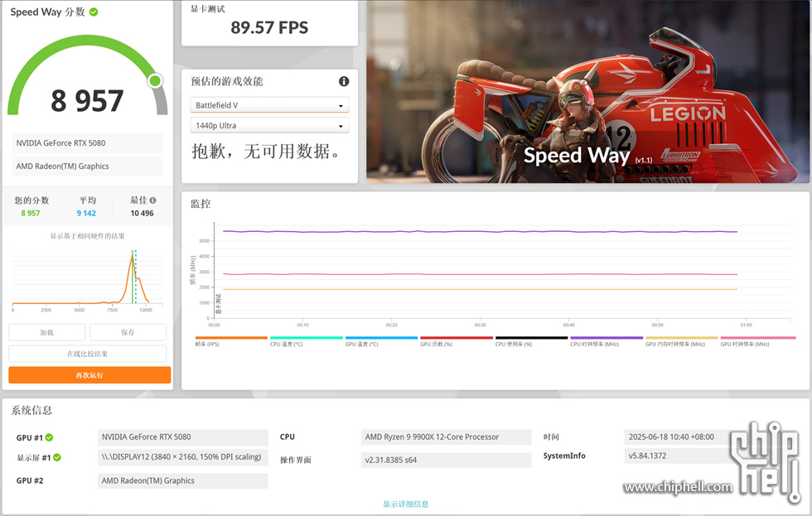Select the 2025-06-18 10:40 time field
The height and width of the screenshot is (516, 812).
(x=679, y=437)
